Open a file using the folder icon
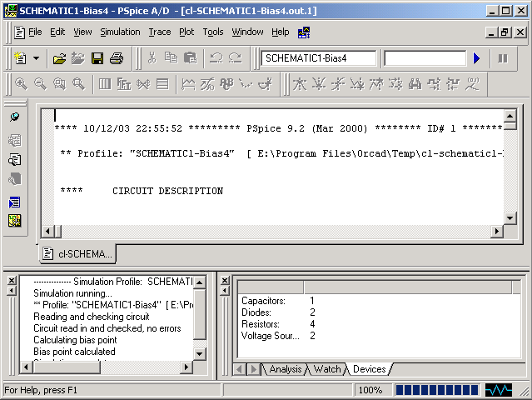Viewport: 532px width, 400px height. pyautogui.click(x=60, y=58)
